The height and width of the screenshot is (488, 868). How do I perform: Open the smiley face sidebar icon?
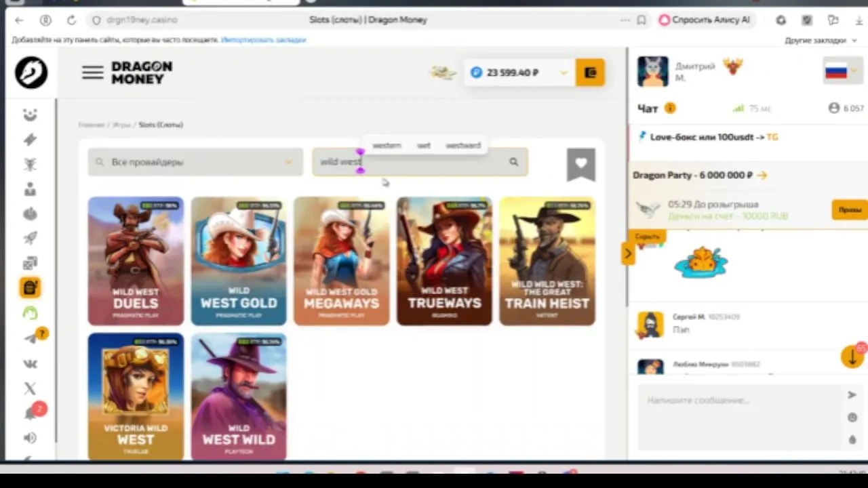click(x=30, y=115)
